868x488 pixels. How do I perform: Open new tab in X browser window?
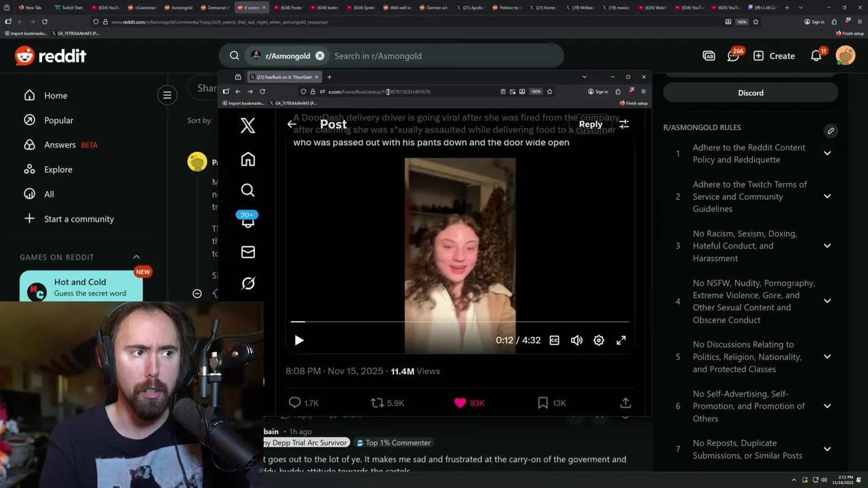pyautogui.click(x=330, y=77)
